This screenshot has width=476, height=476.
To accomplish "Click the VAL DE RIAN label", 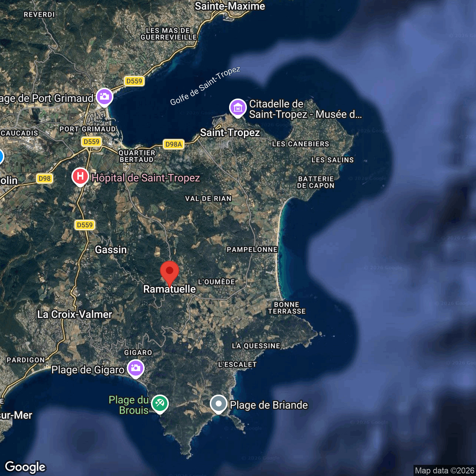I will point(208,199).
